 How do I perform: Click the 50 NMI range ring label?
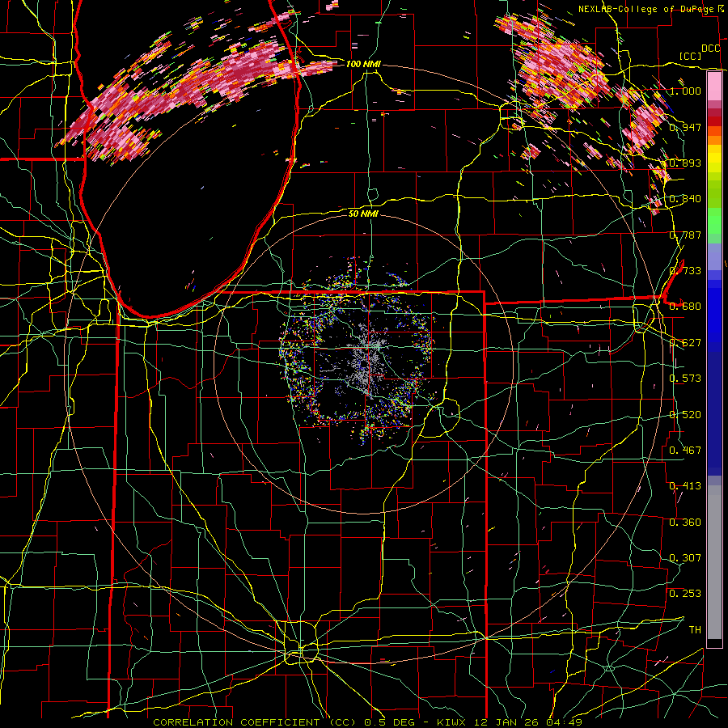click(363, 214)
